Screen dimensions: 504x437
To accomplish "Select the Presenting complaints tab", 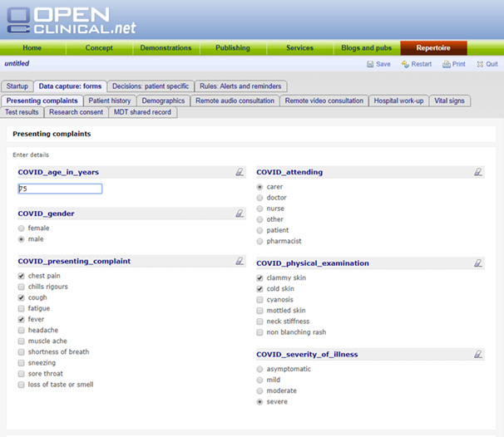I will [x=42, y=101].
